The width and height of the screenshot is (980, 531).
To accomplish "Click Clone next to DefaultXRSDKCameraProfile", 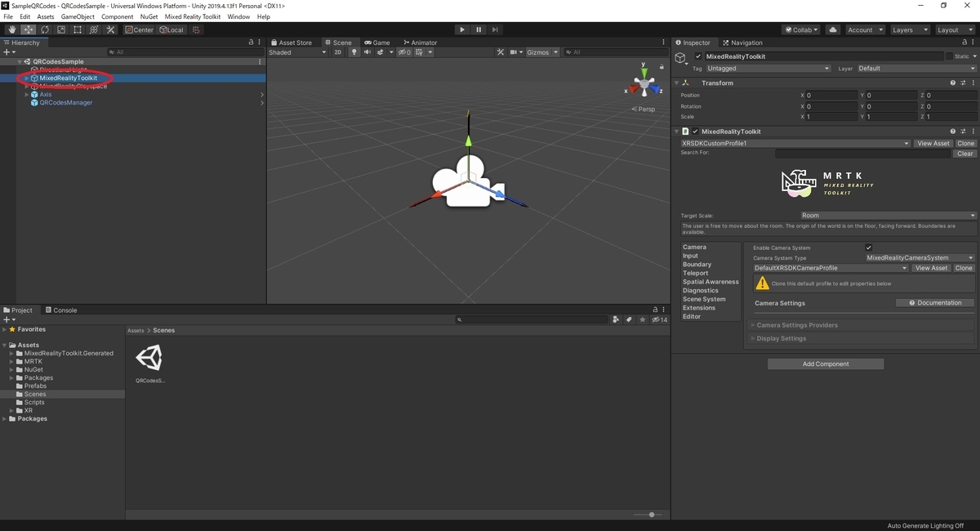I will tap(964, 268).
